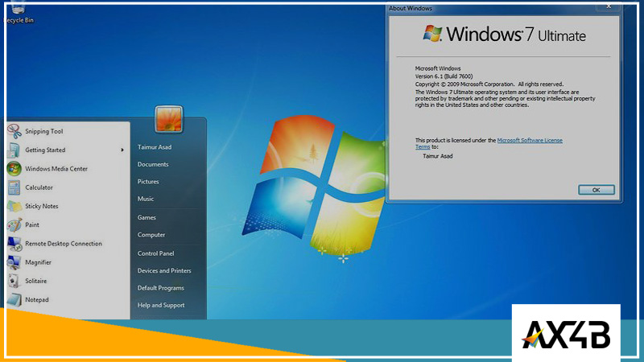Open the Magnifier icon
This screenshot has width=644, height=362.
[x=14, y=262]
